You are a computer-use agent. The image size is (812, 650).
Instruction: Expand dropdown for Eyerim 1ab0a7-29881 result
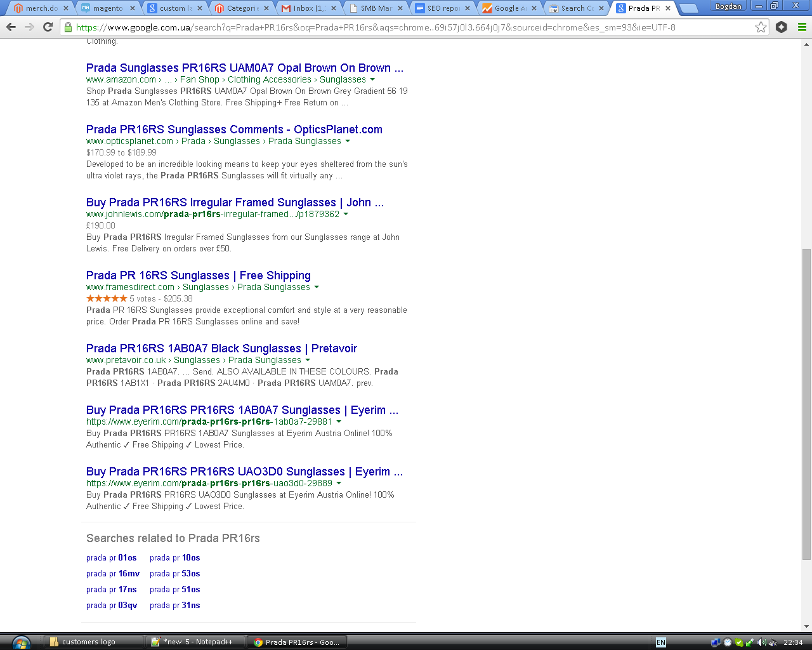tap(339, 422)
